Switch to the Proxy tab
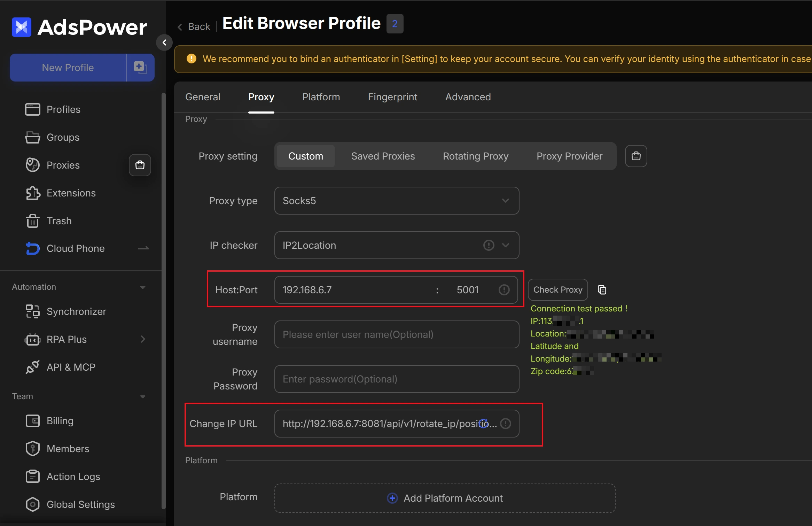The width and height of the screenshot is (812, 526). pos(261,97)
